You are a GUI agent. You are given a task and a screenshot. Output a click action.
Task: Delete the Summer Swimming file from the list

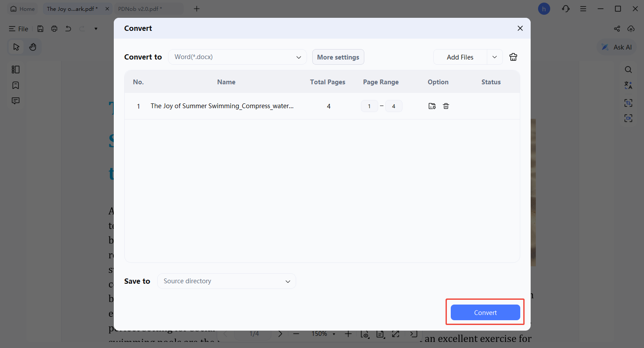pos(446,106)
